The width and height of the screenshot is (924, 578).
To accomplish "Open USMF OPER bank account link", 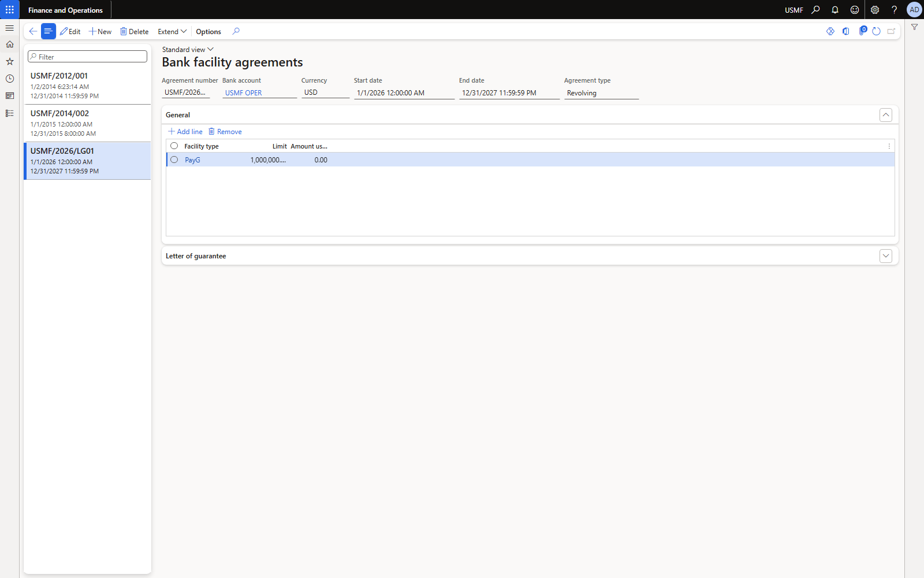I will [x=243, y=93].
